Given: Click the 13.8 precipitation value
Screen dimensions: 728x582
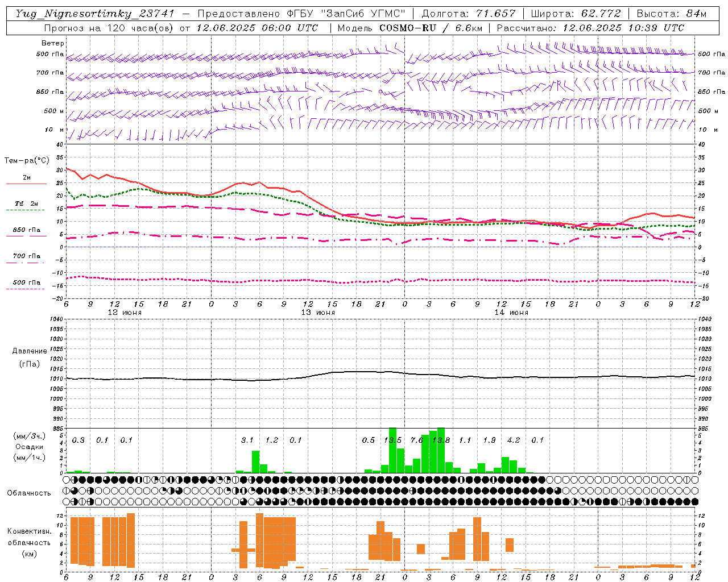Looking at the screenshot, I should [441, 440].
